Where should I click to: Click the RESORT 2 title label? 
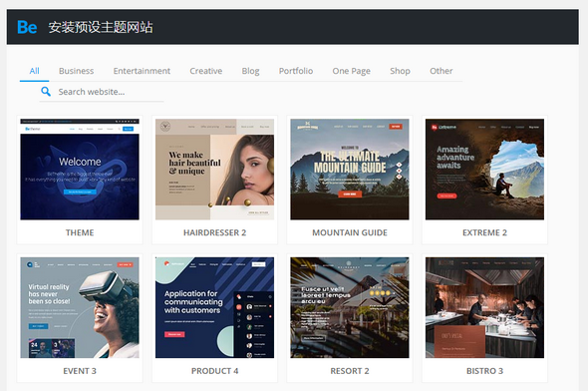point(350,371)
